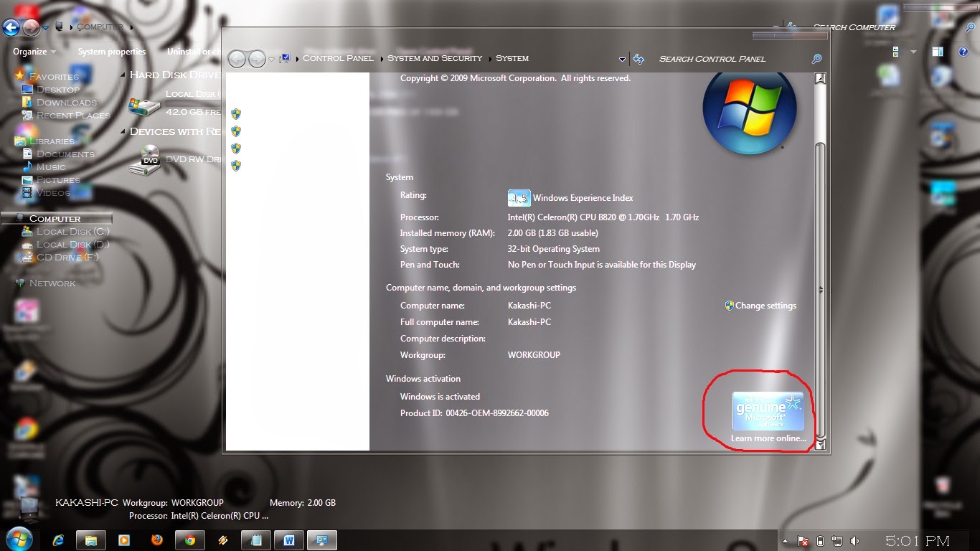Click in the Search Control Panel field

[732, 59]
